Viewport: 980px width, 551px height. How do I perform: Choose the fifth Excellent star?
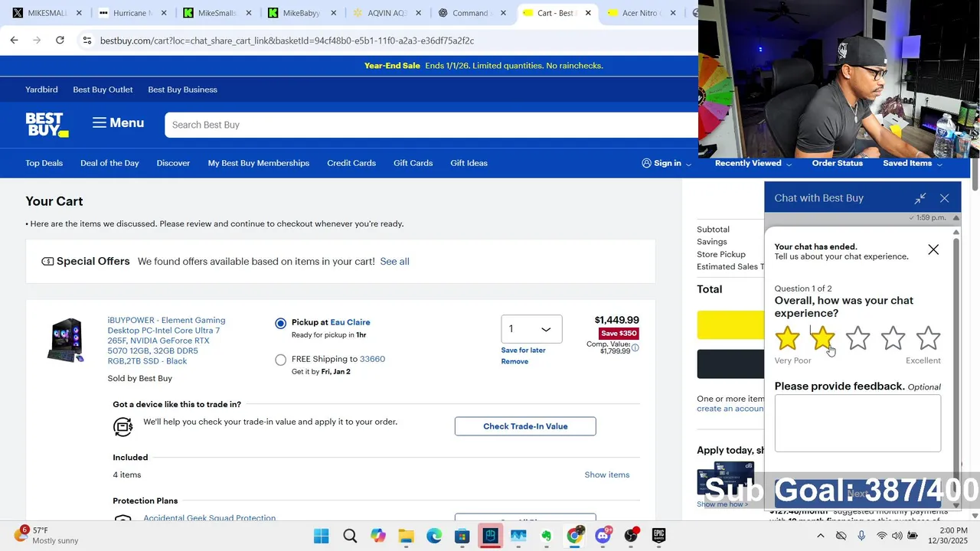[x=928, y=338]
